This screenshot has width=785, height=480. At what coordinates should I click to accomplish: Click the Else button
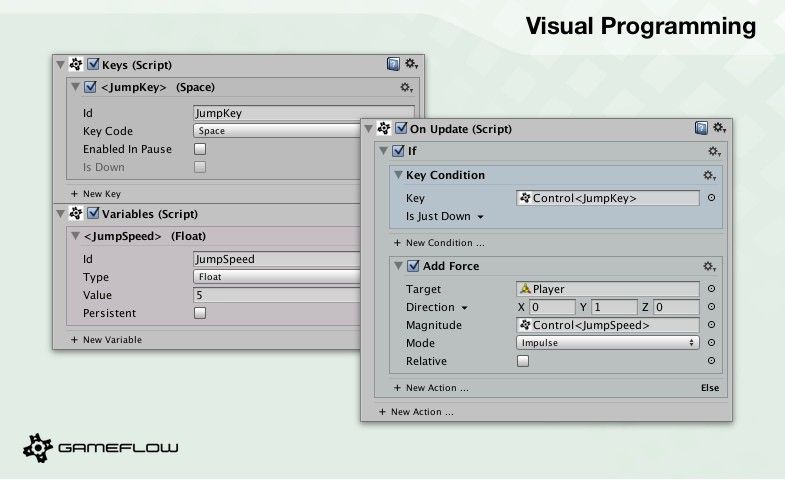tap(710, 388)
